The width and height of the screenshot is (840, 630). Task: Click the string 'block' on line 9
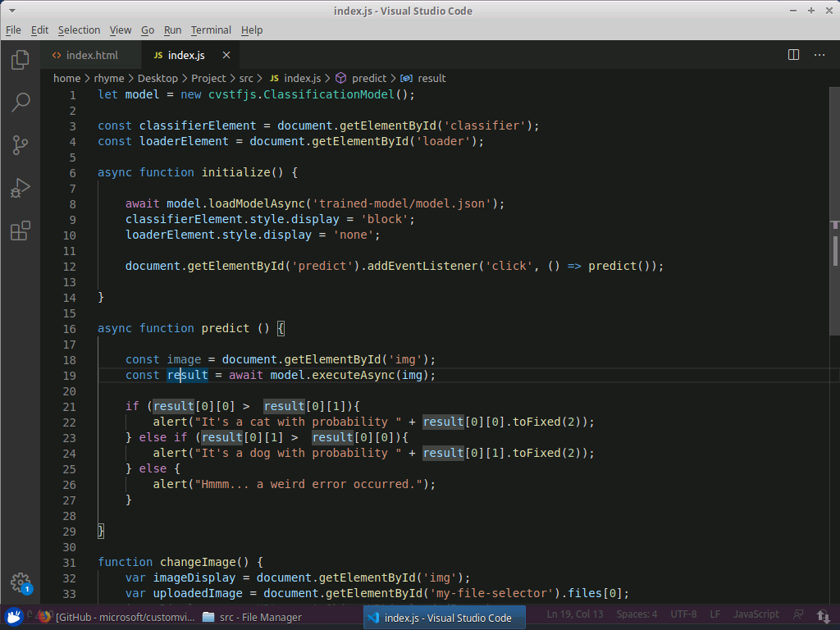pos(385,219)
